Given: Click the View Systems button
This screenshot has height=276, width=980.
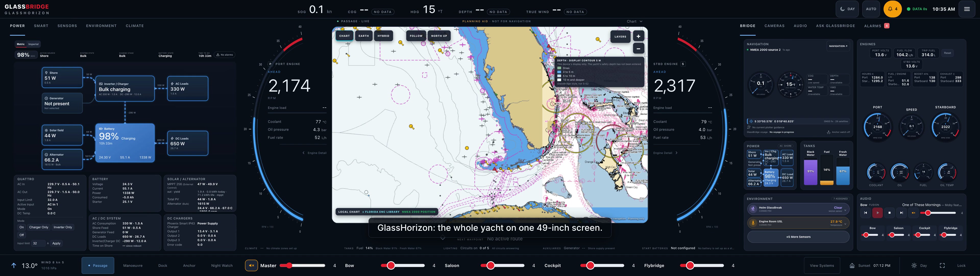Looking at the screenshot, I should tap(822, 266).
